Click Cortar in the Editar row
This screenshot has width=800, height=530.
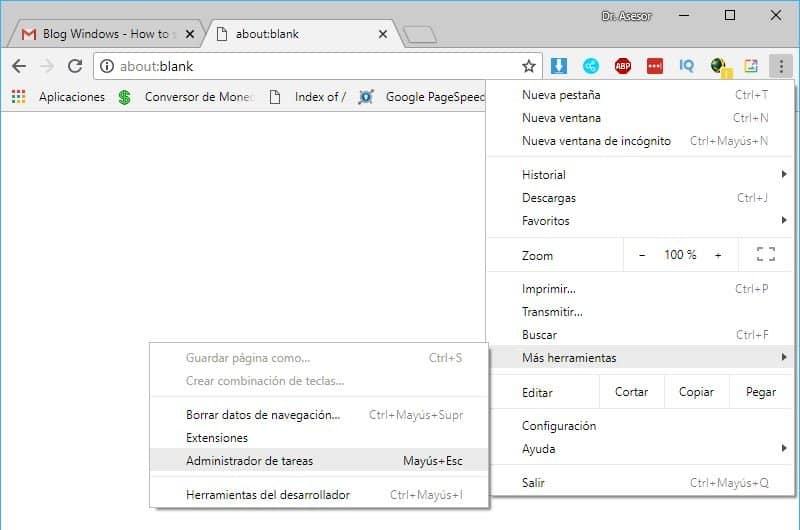(632, 392)
